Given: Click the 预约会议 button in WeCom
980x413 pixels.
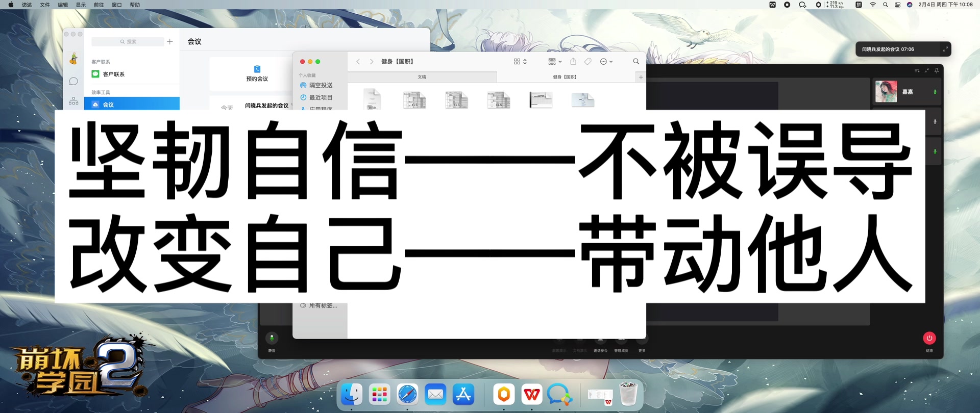Looking at the screenshot, I should [x=257, y=73].
